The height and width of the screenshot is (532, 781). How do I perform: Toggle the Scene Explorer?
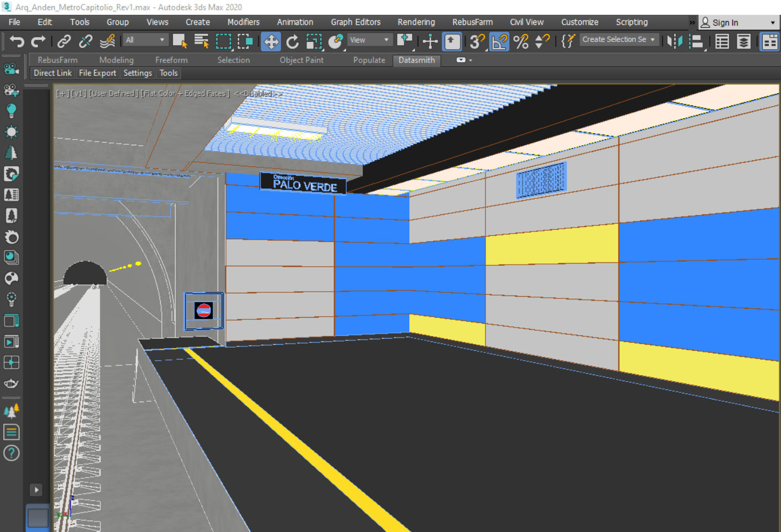pyautogui.click(x=722, y=41)
